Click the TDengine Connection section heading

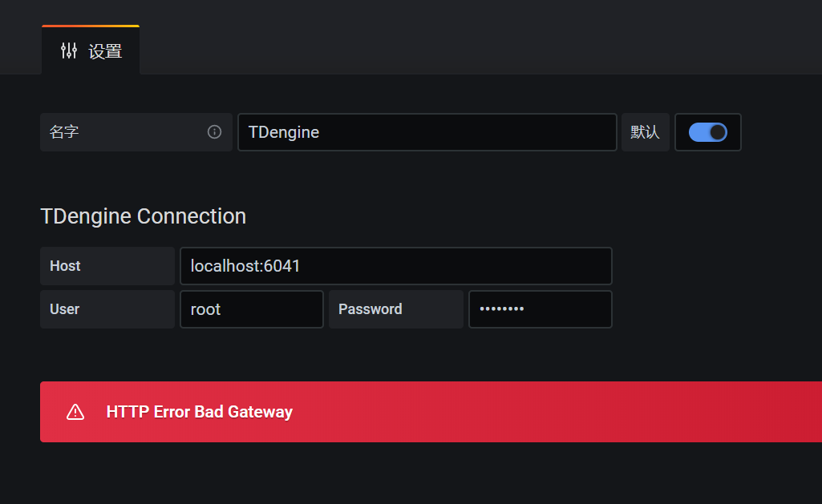[143, 216]
